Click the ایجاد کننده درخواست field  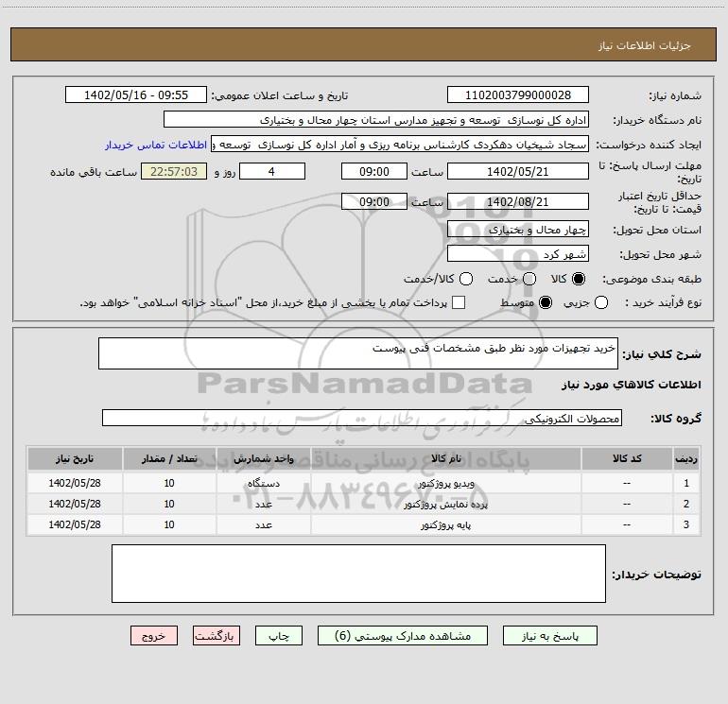400,145
